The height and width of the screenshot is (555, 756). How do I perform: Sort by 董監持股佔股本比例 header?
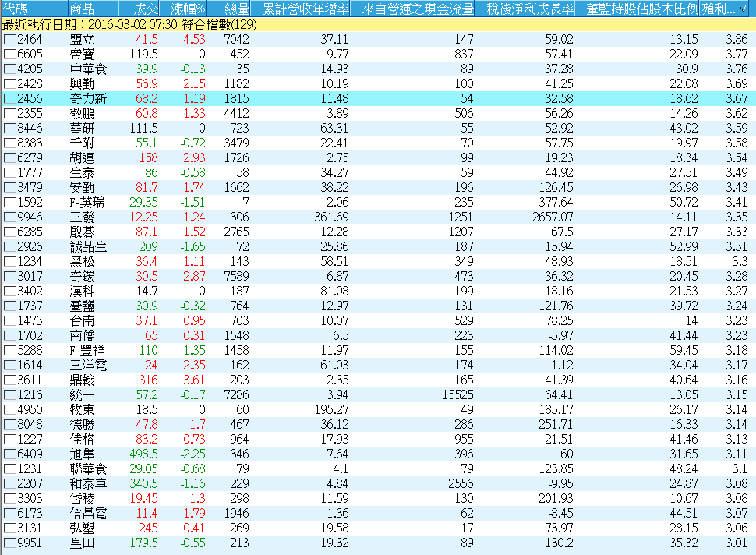click(637, 9)
